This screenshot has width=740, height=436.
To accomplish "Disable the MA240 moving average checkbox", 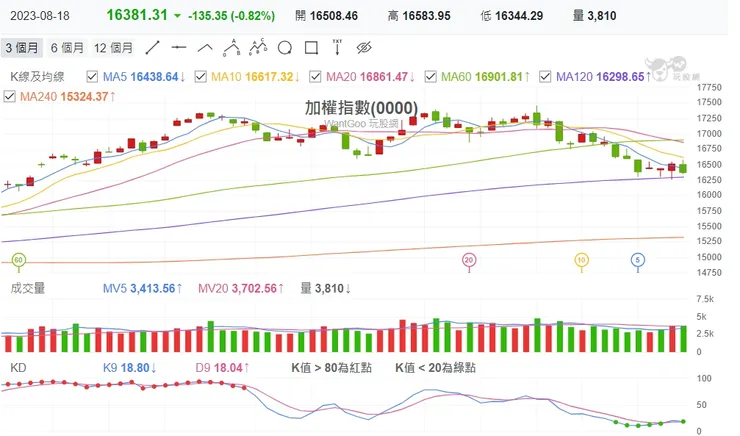I will pos(9,97).
